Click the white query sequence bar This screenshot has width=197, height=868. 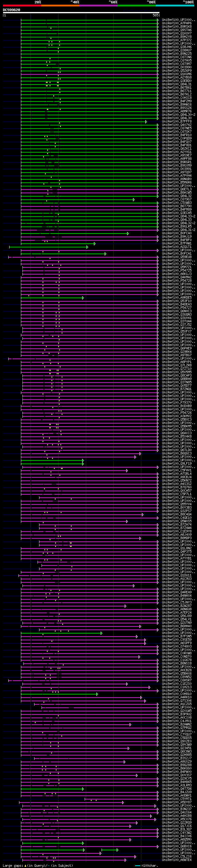[81, 13]
